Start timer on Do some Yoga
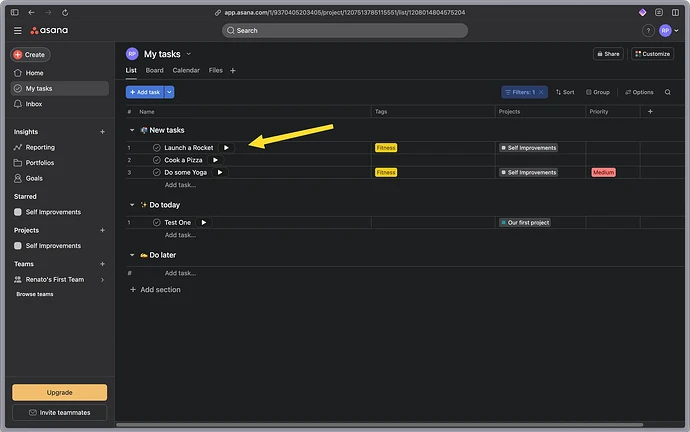The width and height of the screenshot is (690, 432). tap(220, 172)
